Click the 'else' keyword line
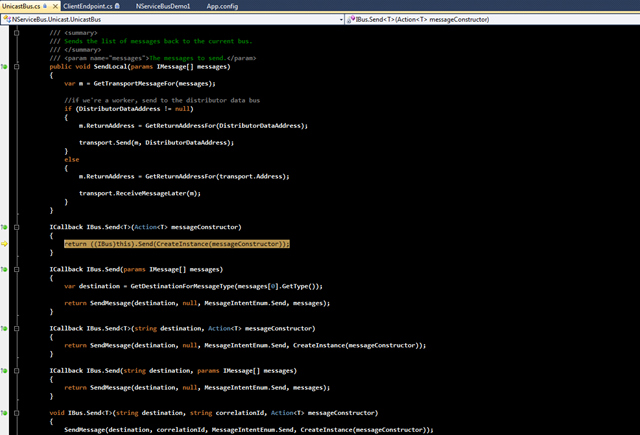This screenshot has height=435, width=640. pos(71,160)
